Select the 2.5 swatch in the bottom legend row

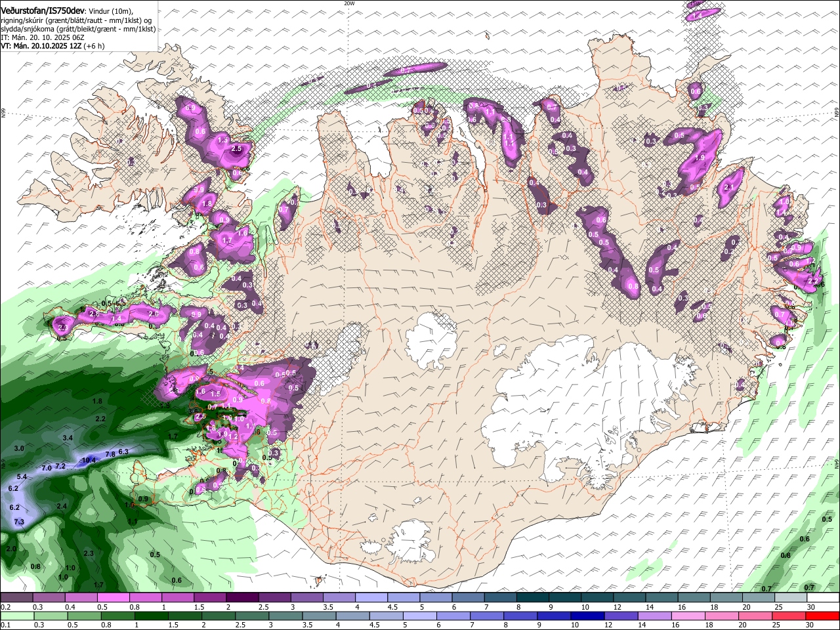[x=252, y=616]
